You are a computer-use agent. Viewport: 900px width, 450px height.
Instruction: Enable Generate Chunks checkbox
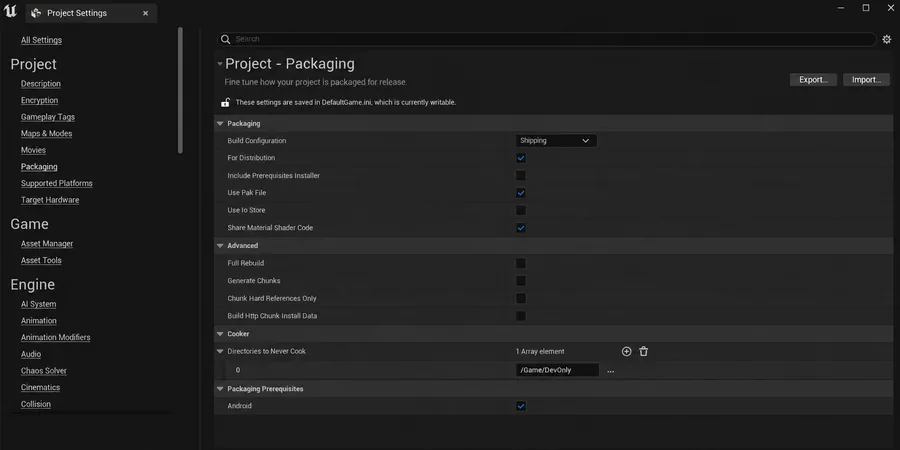[x=521, y=281]
